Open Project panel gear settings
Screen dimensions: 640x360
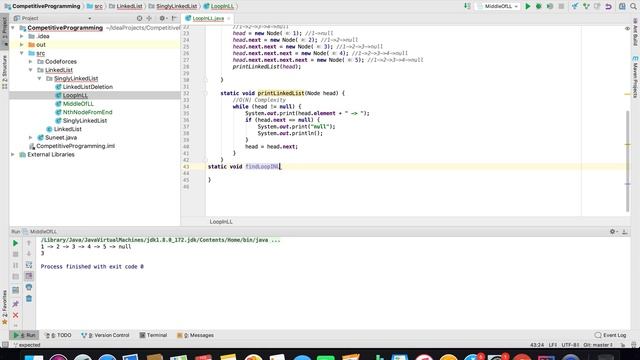162,18
